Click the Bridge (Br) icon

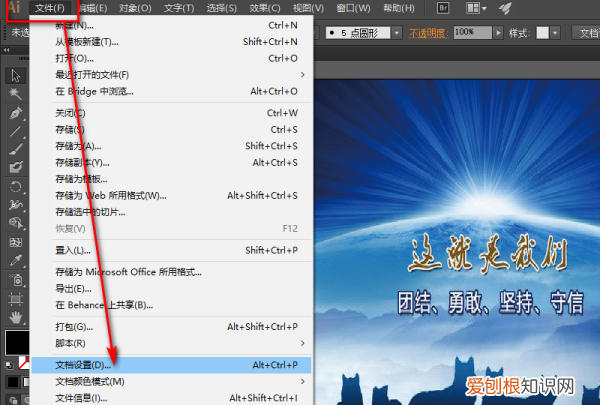[x=443, y=8]
